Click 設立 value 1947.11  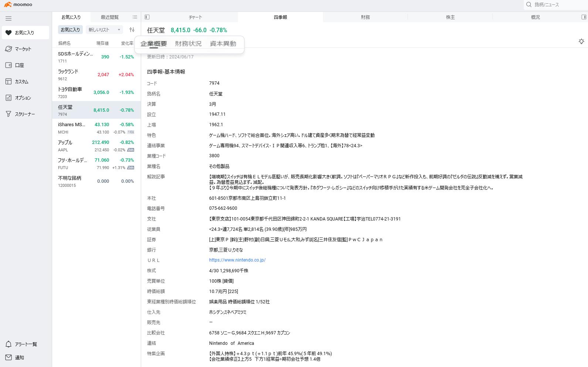point(217,114)
